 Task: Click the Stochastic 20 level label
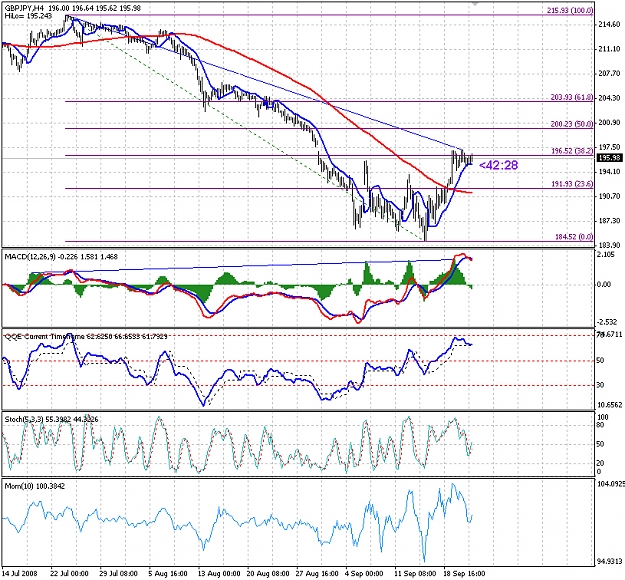pyautogui.click(x=601, y=464)
